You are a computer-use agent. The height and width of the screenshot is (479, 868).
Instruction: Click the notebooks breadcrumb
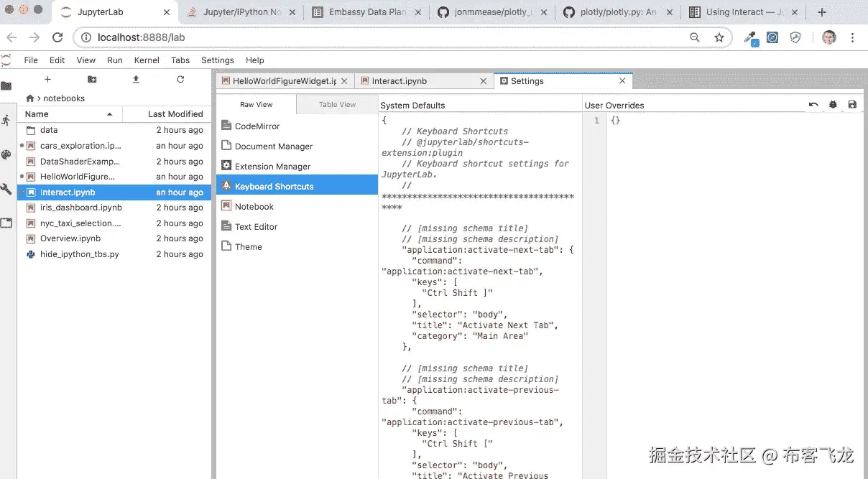(x=64, y=98)
